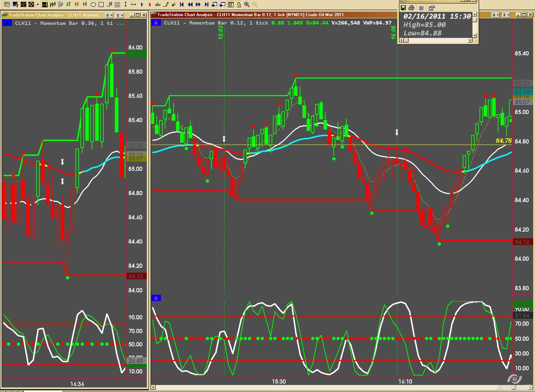This screenshot has width=535, height=392.
Task: Click the 16:36 time label in left chart
Action: [x=77, y=384]
